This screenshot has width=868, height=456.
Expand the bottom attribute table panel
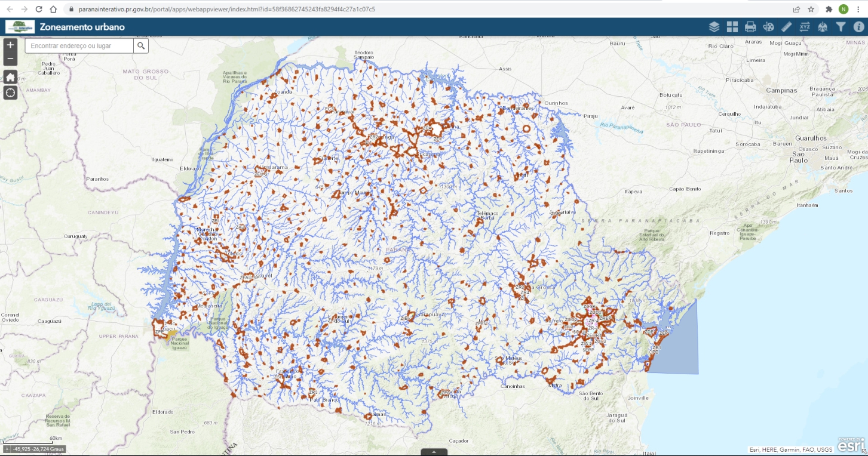(434, 452)
